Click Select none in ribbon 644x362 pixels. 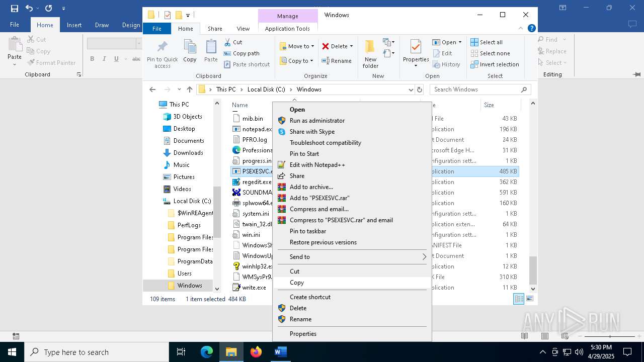490,53
